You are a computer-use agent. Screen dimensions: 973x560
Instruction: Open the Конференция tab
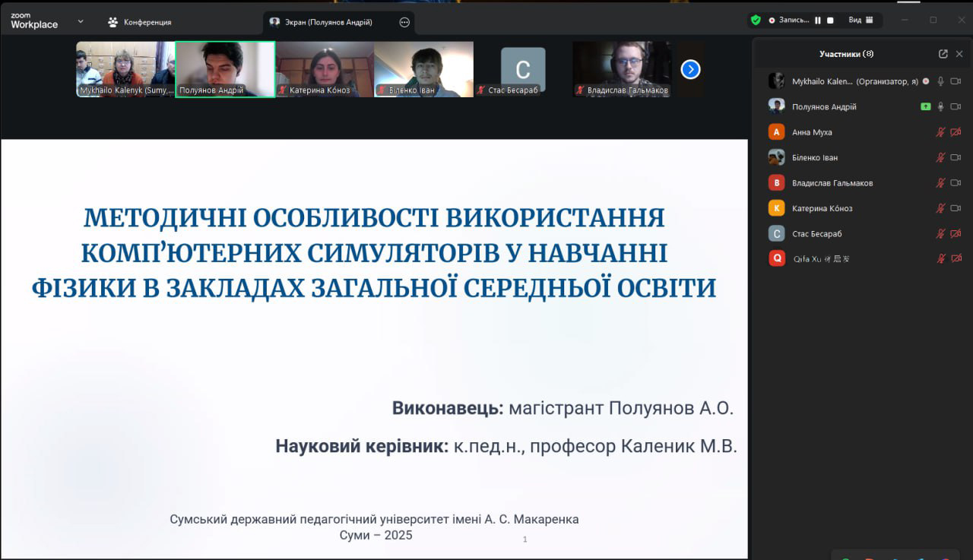pos(140,23)
